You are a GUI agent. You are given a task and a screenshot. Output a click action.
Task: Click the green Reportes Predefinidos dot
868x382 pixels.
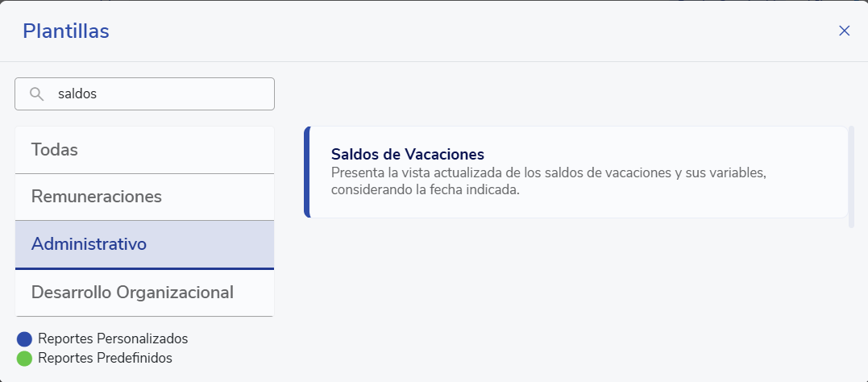24,358
